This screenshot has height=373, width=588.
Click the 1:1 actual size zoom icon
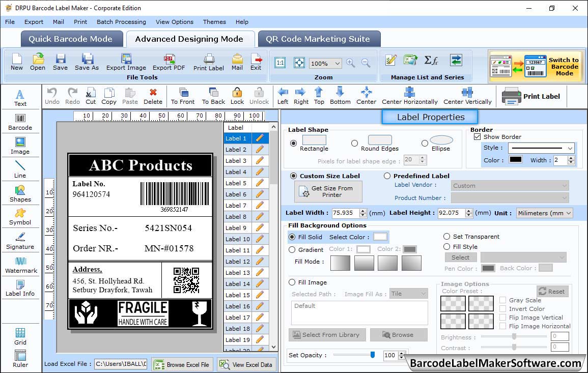point(280,63)
